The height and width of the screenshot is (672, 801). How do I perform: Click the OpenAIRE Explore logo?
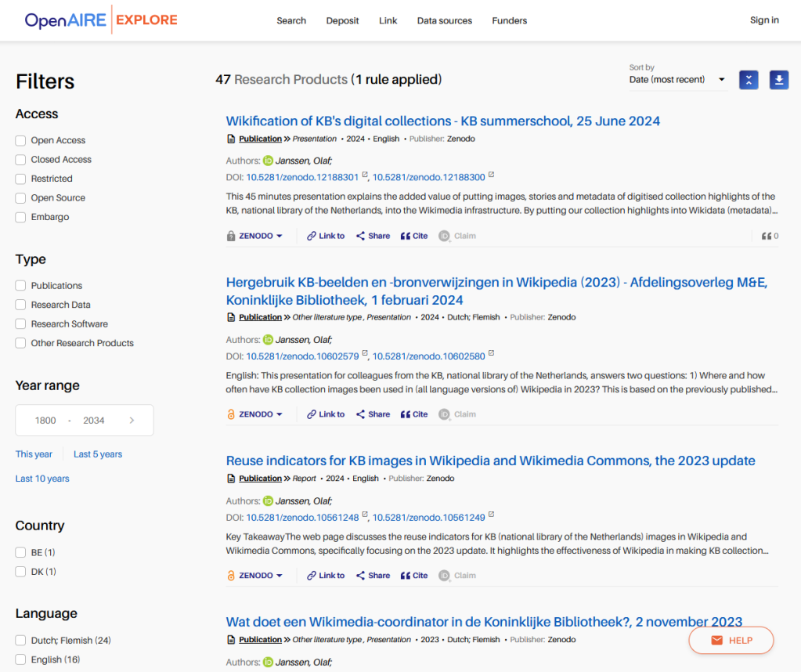(x=101, y=20)
